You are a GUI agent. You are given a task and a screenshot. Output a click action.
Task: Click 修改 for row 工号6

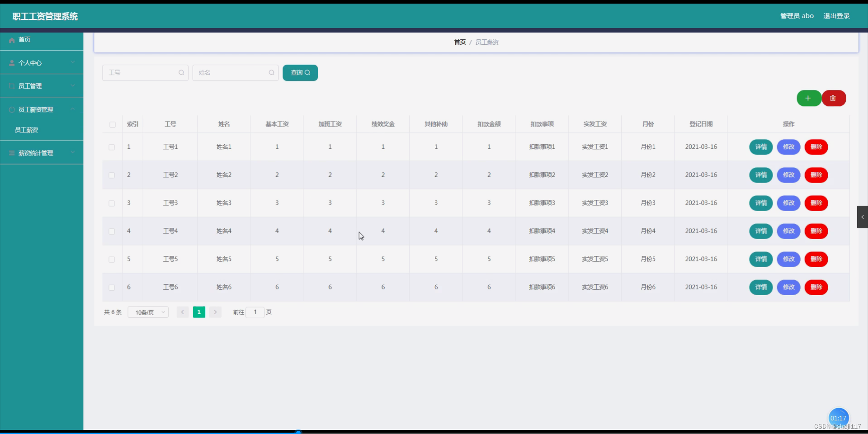click(788, 287)
